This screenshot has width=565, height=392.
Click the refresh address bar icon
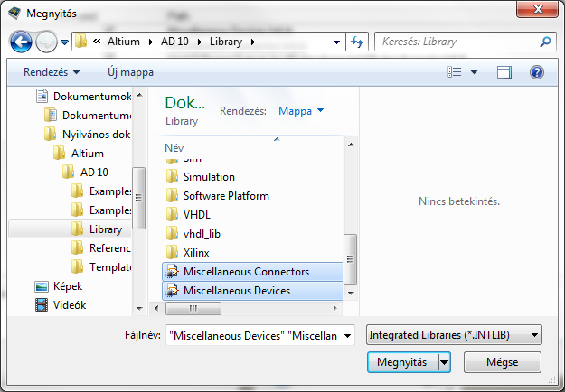click(357, 42)
